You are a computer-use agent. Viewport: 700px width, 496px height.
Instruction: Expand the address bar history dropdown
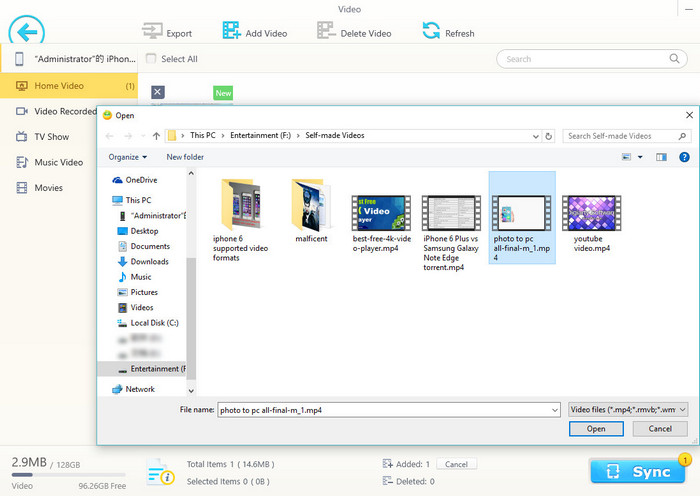click(x=535, y=136)
